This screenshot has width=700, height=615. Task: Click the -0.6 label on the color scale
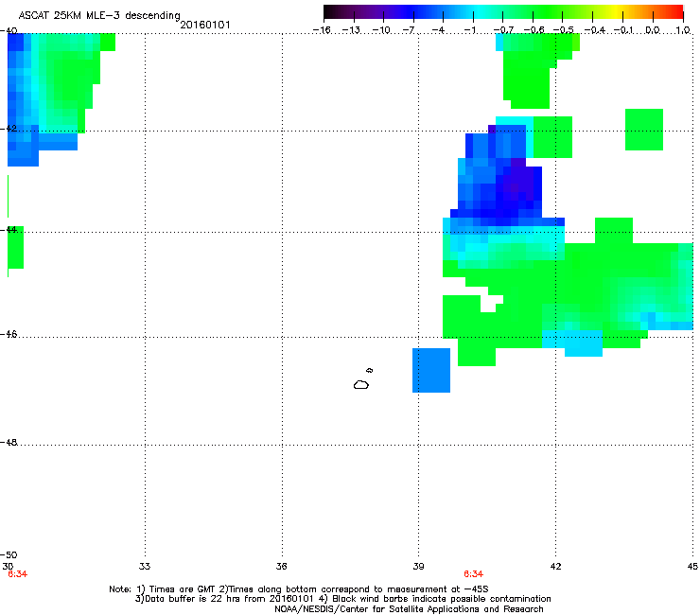click(x=534, y=30)
